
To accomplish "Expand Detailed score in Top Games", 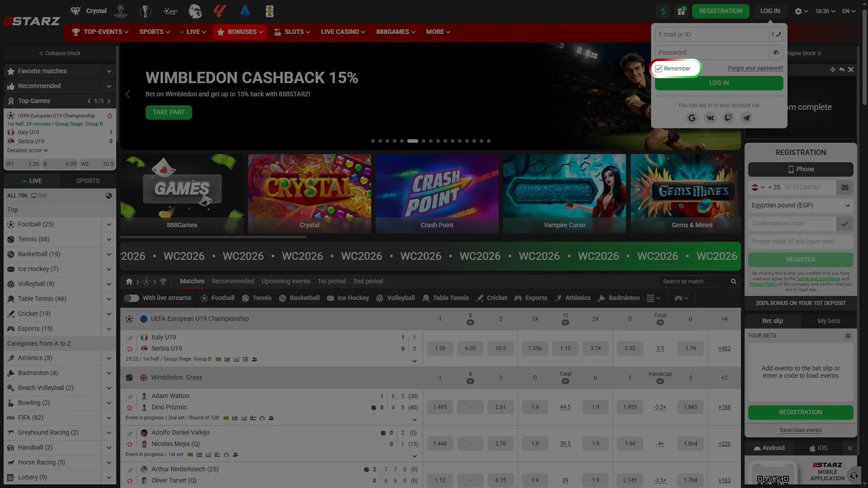I will 28,150.
